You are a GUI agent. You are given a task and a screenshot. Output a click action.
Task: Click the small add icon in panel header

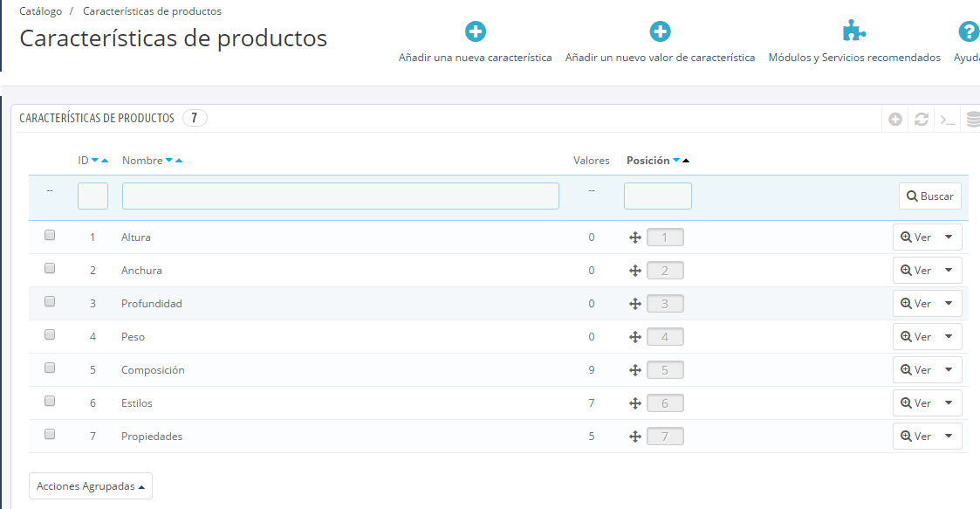pyautogui.click(x=895, y=120)
